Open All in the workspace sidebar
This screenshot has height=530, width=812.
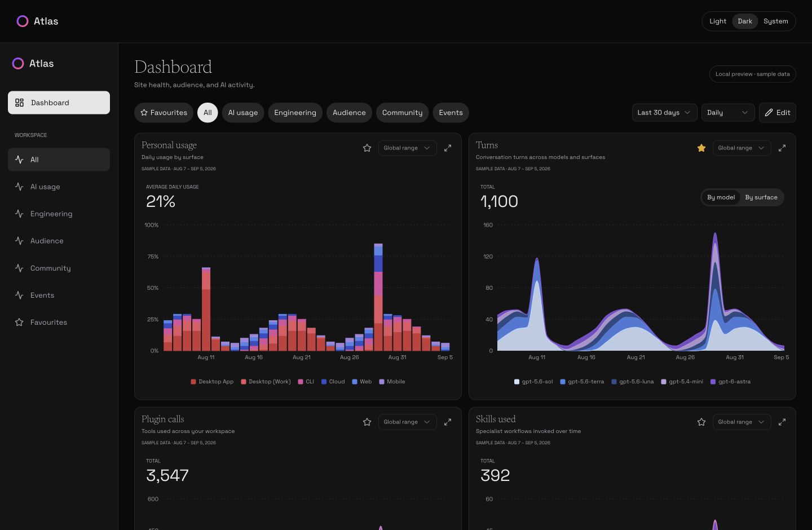pyautogui.click(x=59, y=160)
